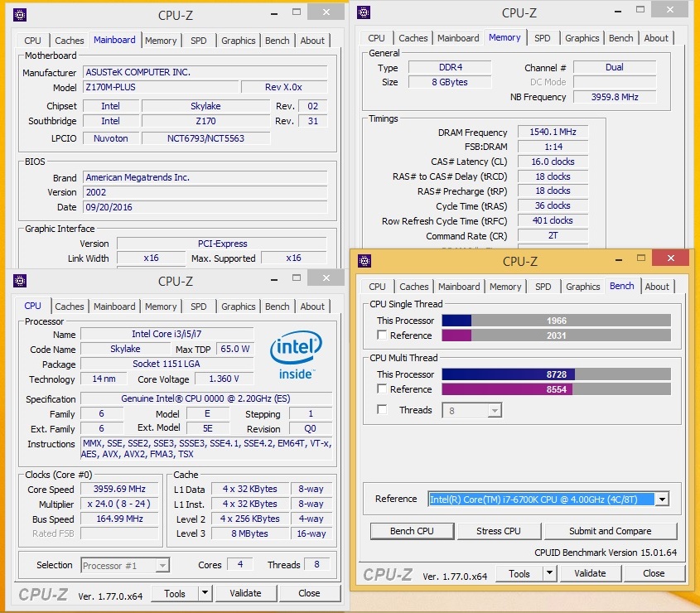Open the Reference processor dropdown
700x613 pixels.
coord(662,500)
